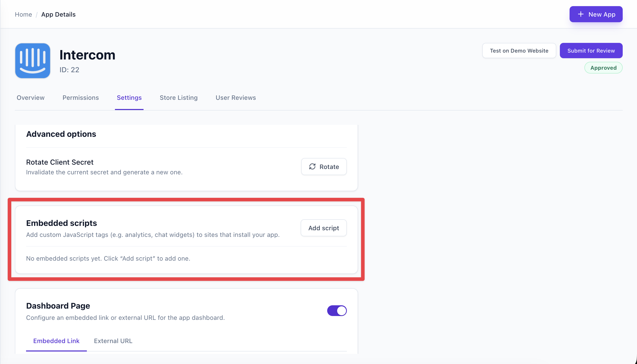
Task: Click the Approved status badge
Action: (x=603, y=68)
